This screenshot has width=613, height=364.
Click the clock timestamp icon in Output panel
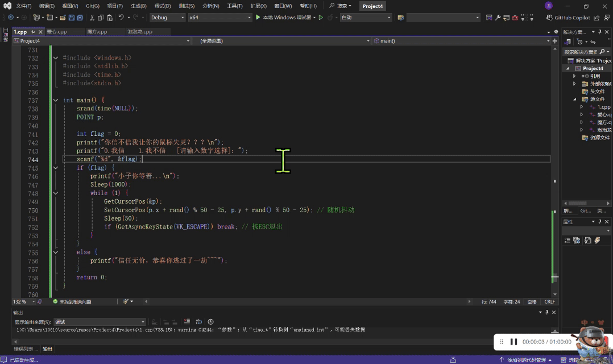[211, 322]
